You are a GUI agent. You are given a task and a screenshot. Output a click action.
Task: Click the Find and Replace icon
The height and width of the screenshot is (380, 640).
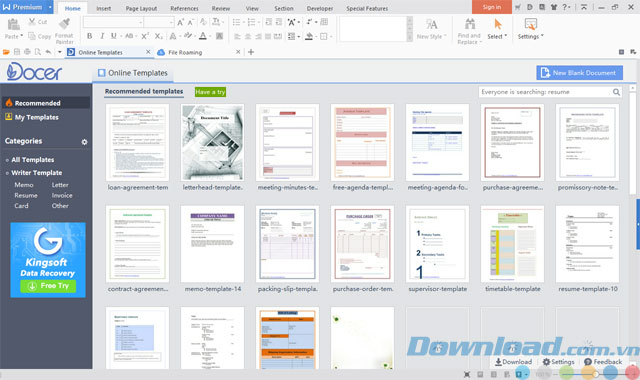click(470, 24)
